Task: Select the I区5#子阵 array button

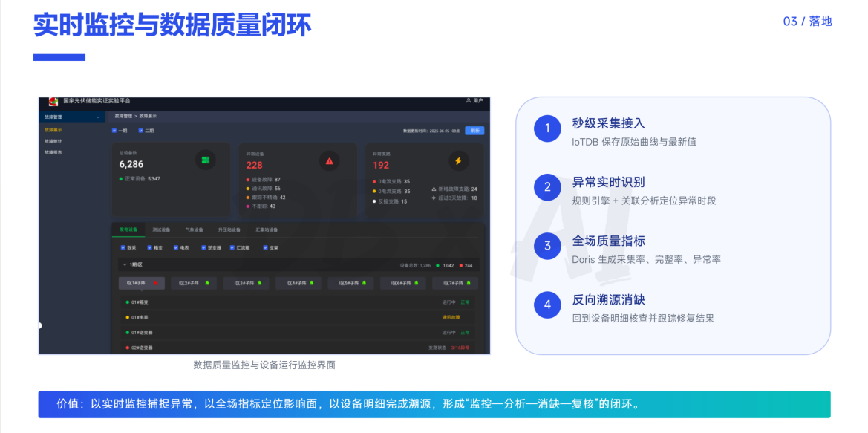Action: coord(351,284)
